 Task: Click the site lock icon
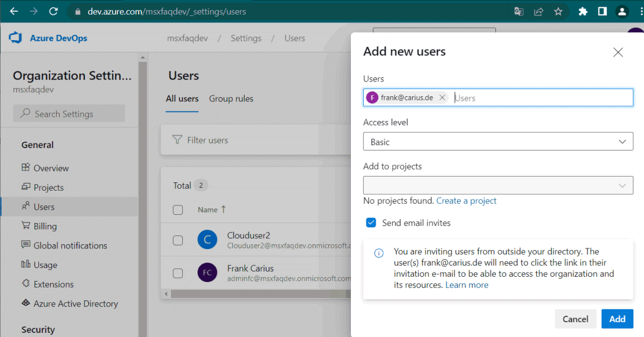(x=78, y=12)
